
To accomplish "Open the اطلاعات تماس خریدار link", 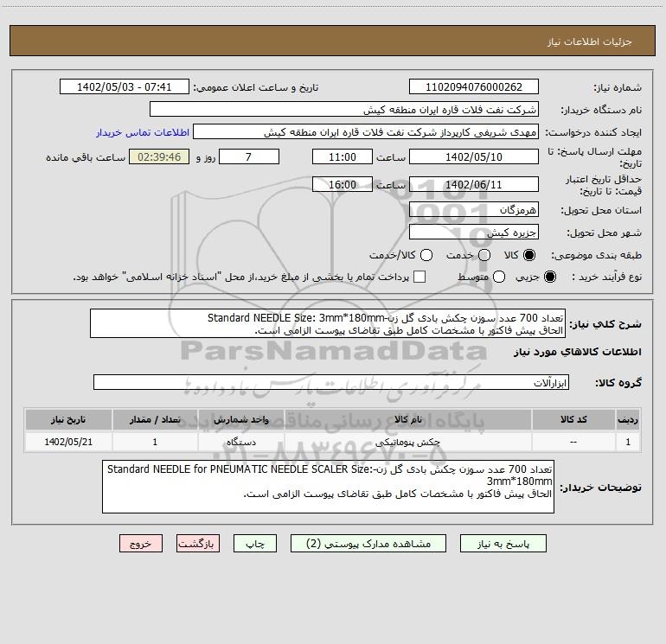I will [143, 132].
